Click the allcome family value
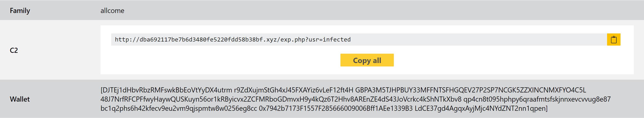644x118 pixels. click(112, 10)
